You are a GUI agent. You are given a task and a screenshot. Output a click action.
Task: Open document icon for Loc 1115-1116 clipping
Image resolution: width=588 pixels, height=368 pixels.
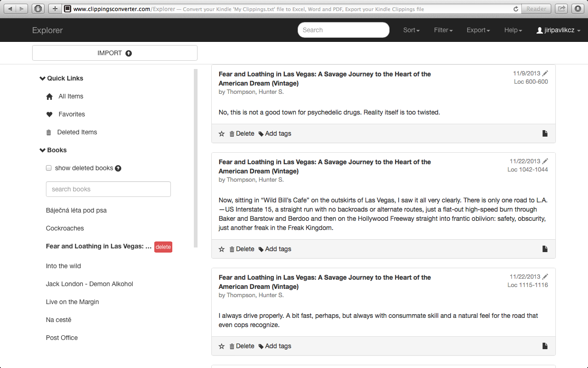[x=545, y=346]
